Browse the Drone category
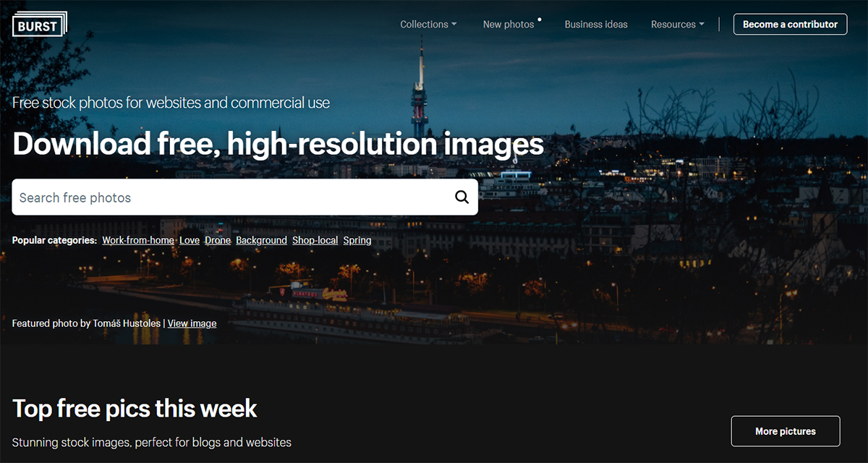The image size is (868, 463). tap(218, 240)
